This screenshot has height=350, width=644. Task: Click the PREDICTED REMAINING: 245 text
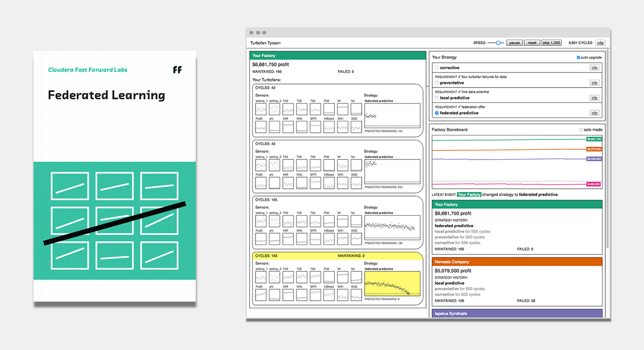pyautogui.click(x=383, y=187)
